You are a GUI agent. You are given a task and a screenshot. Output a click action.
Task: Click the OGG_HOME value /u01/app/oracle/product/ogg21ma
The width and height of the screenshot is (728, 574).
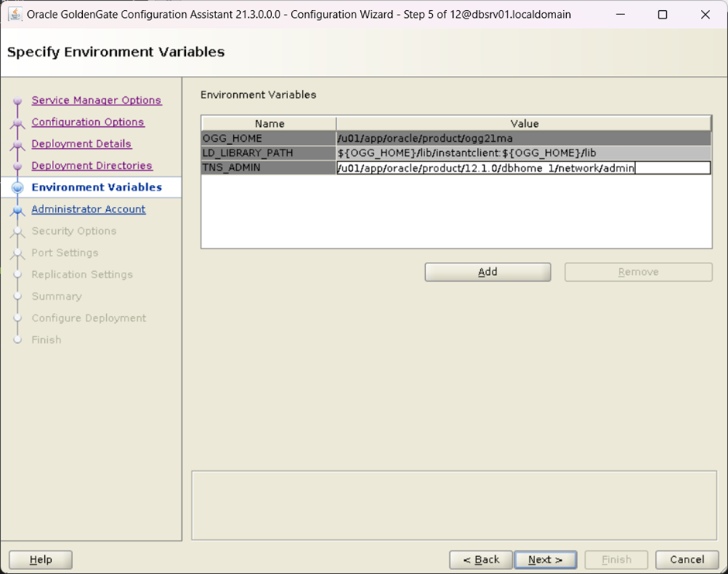pos(524,139)
